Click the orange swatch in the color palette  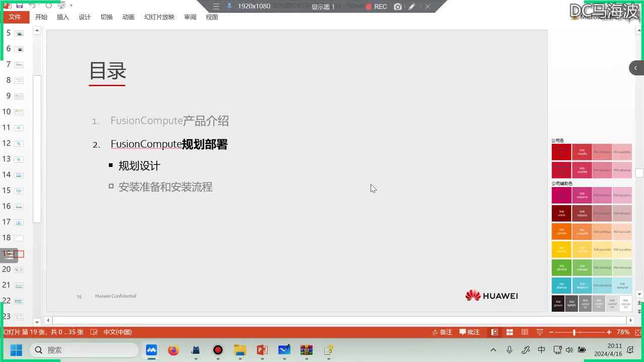click(561, 231)
